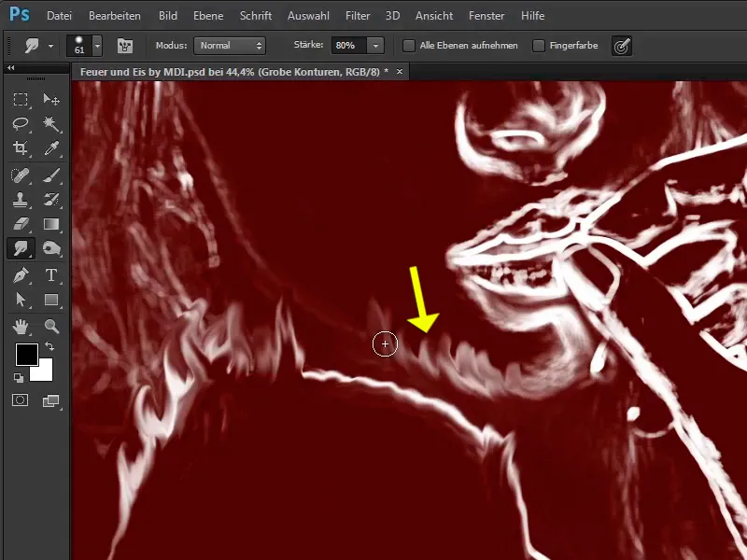
Task: Enable the Fingerfarbe checkbox
Action: pos(539,46)
